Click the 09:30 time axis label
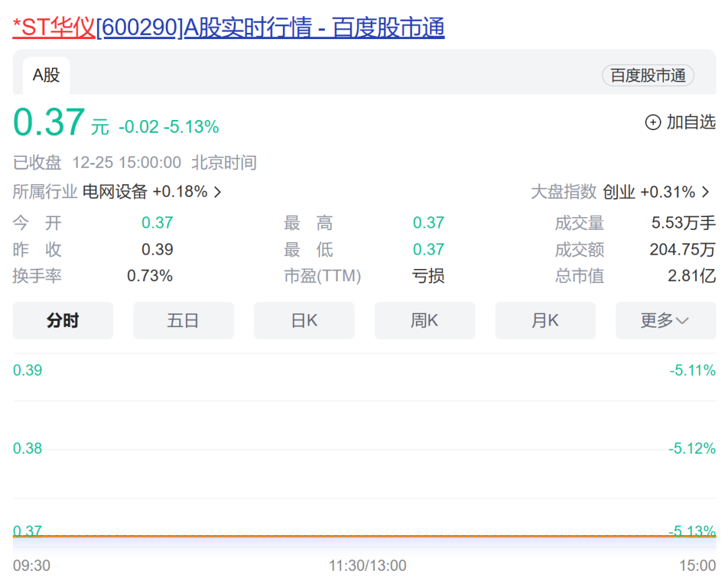728x577 pixels. tap(32, 566)
